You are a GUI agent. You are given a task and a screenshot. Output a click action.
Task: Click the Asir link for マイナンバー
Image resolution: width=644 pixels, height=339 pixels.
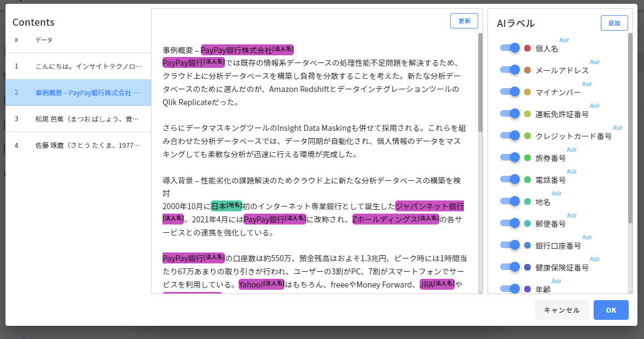click(587, 84)
